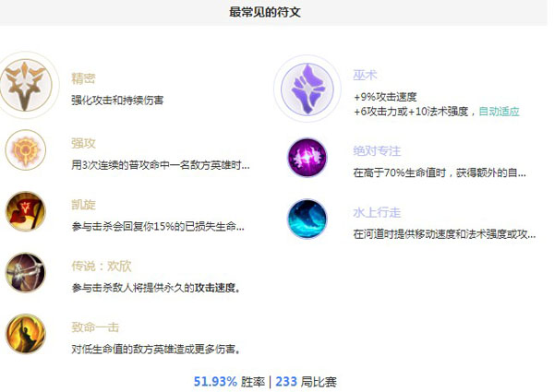Click the 最常见的符文 section header
Viewport: 554px width, 392px height.
coord(265,12)
